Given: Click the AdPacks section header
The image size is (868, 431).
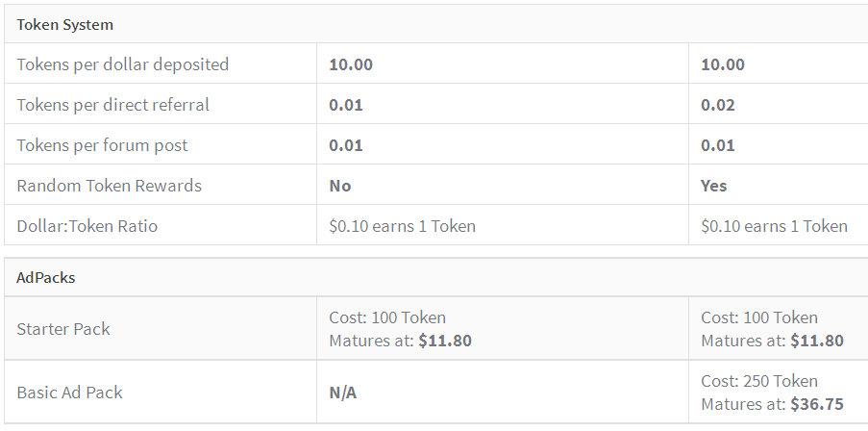Looking at the screenshot, I should pyautogui.click(x=46, y=277).
